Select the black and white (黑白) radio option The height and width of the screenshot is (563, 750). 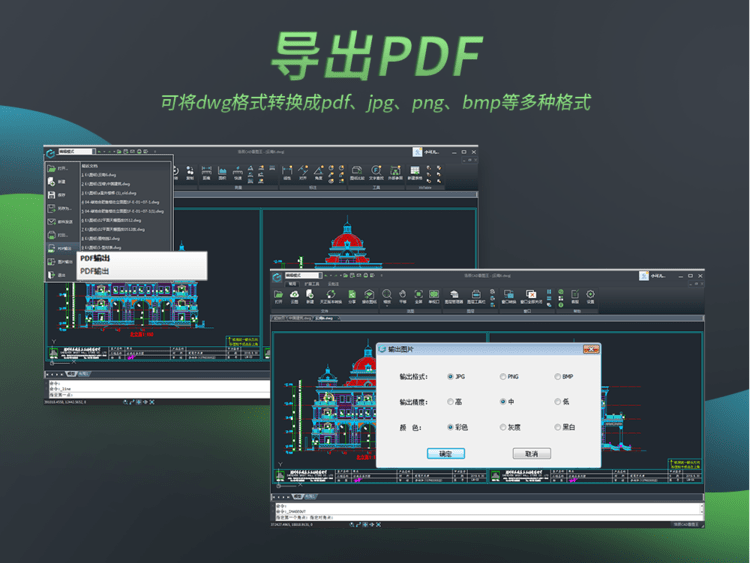click(557, 427)
